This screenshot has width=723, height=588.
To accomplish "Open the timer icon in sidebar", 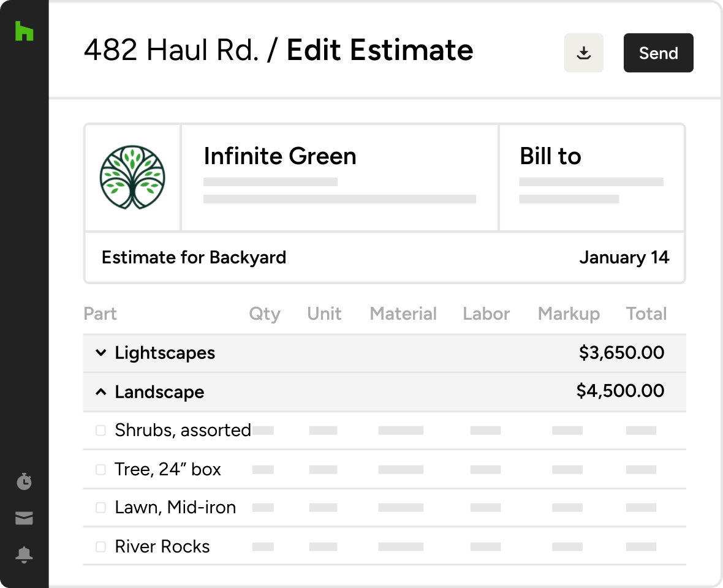I will [x=24, y=481].
